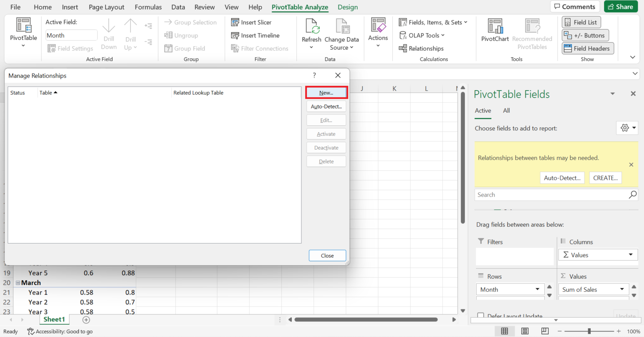Click CREATE in the relationships notification banner
This screenshot has height=337, width=644.
pyautogui.click(x=605, y=177)
